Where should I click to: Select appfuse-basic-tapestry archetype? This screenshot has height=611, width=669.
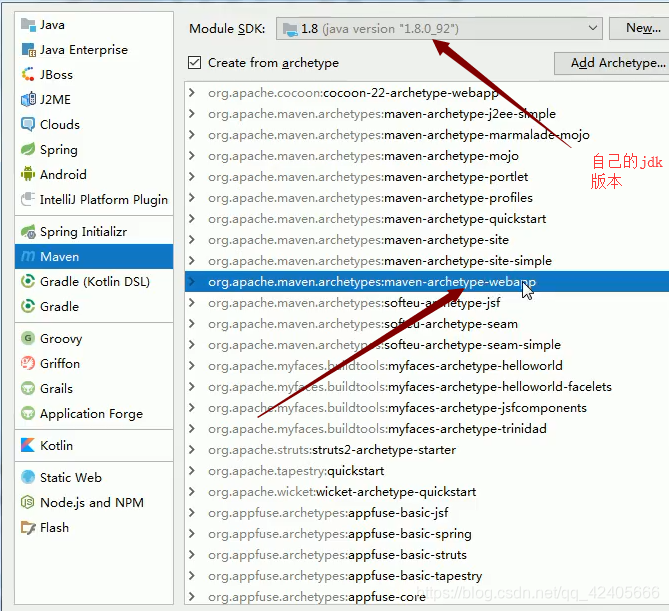pos(427,576)
